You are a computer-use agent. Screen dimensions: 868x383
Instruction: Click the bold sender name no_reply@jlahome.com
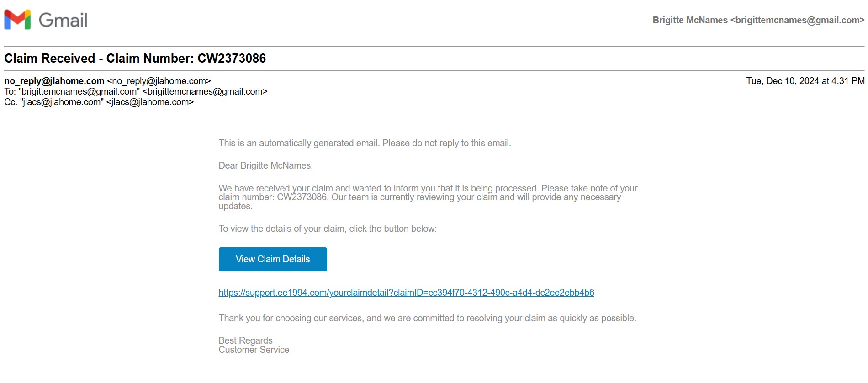coord(54,81)
